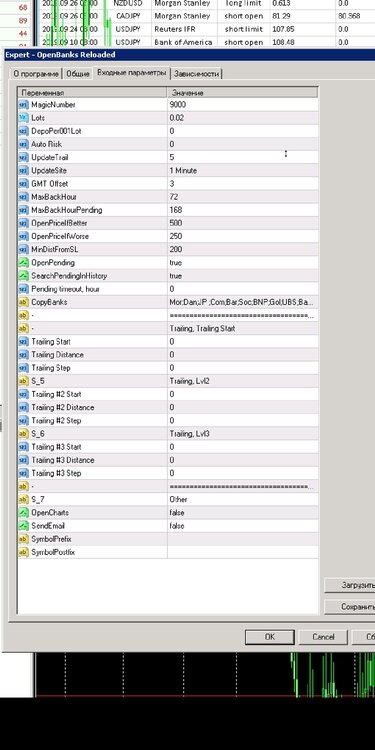Select the MaxBackHour value 72
Image resolution: width=375 pixels, height=750 pixels.
(x=243, y=197)
